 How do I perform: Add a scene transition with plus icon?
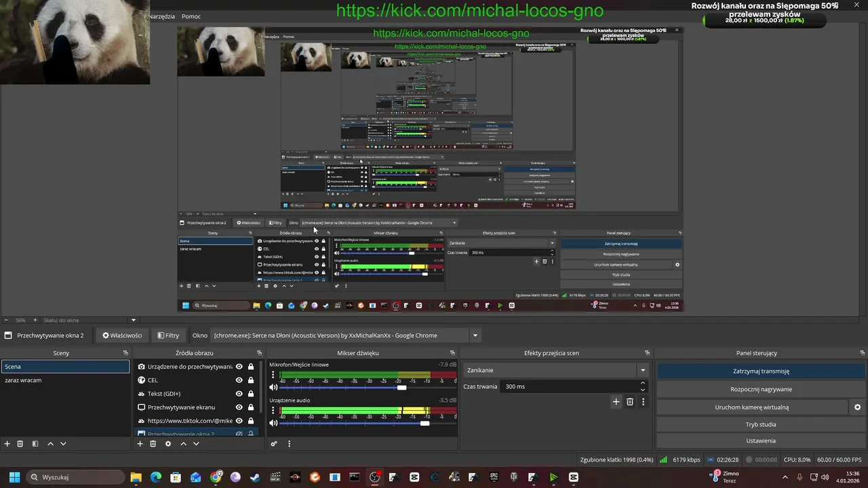click(616, 402)
